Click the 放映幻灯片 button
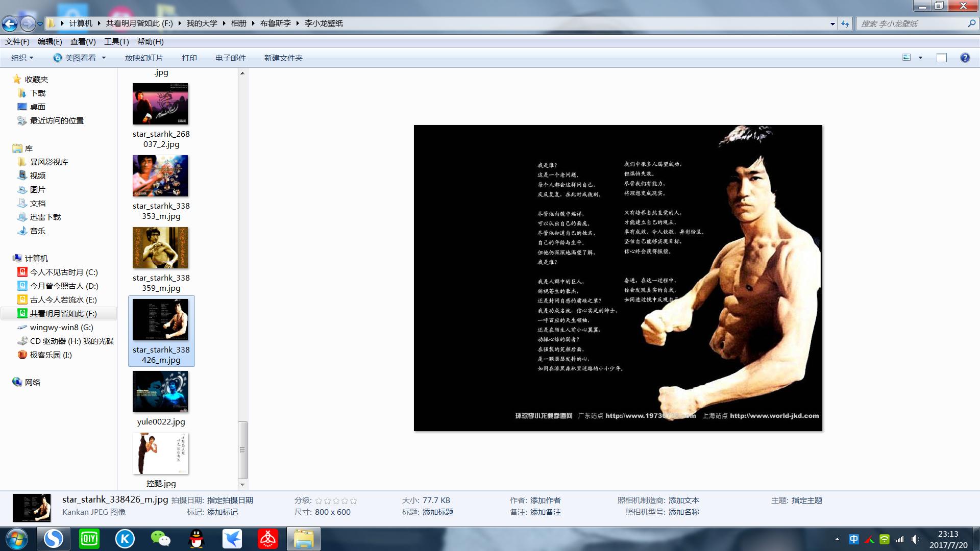Image resolution: width=980 pixels, height=551 pixels. [x=144, y=58]
